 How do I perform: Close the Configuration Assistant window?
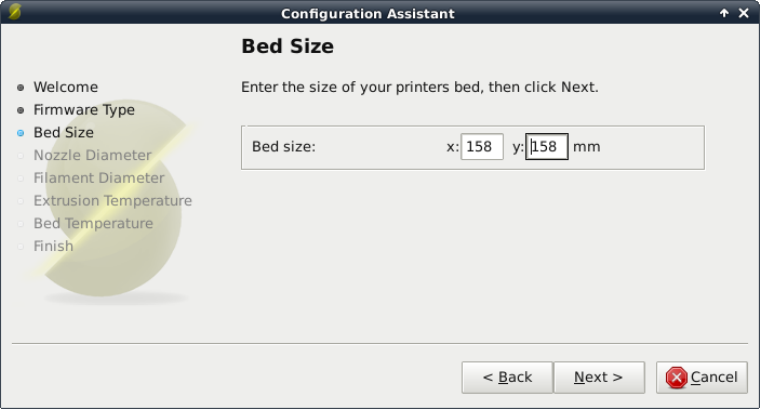pos(743,13)
